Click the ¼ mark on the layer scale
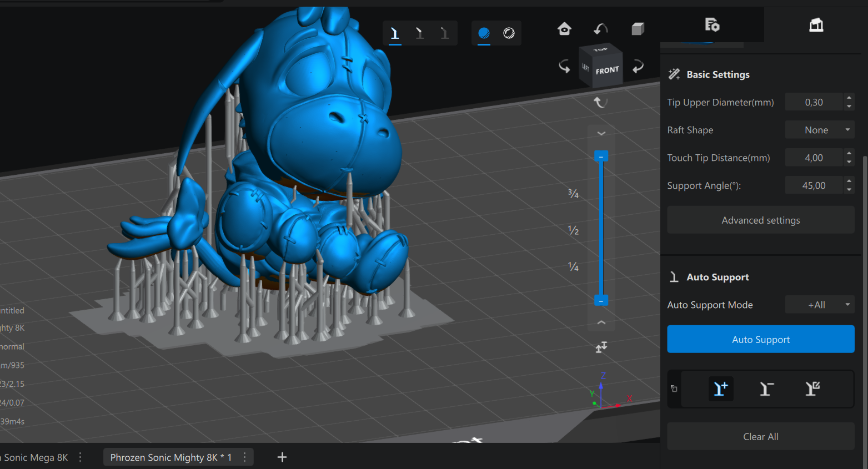Image resolution: width=868 pixels, height=469 pixels. pos(573,267)
